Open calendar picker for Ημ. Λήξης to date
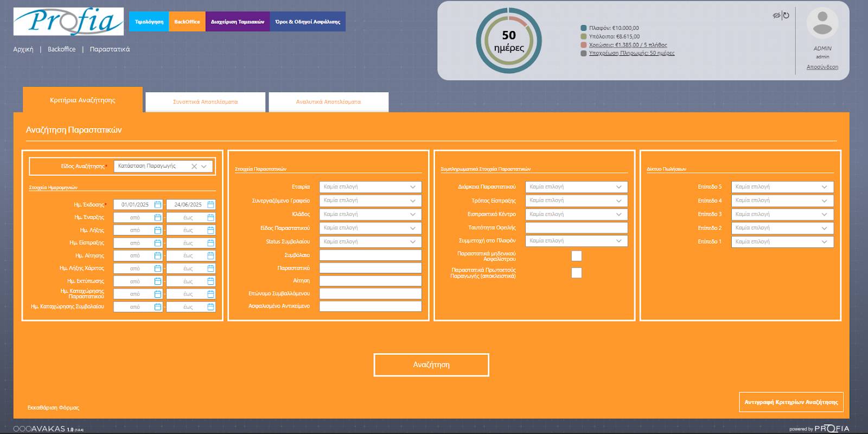The image size is (868, 434). pos(210,230)
